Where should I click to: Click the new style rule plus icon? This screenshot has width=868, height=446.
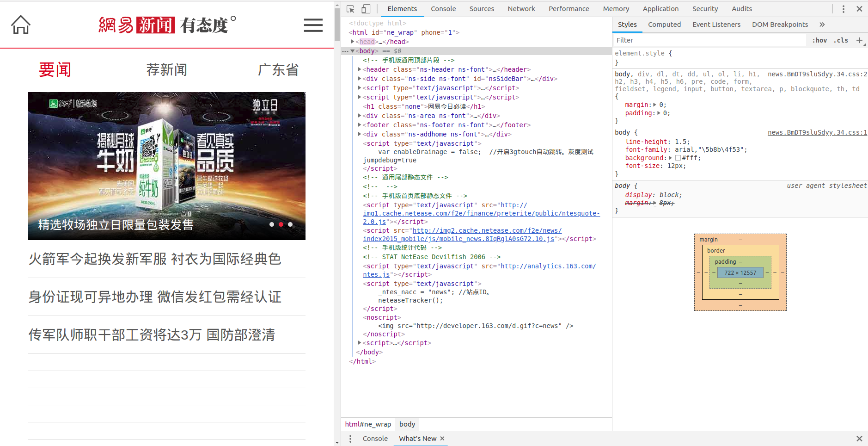point(859,40)
